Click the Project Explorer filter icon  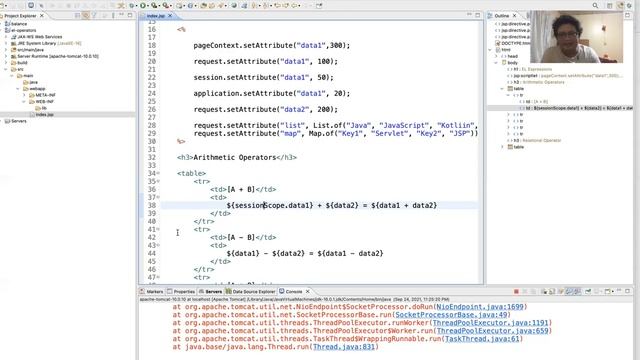coord(94,15)
